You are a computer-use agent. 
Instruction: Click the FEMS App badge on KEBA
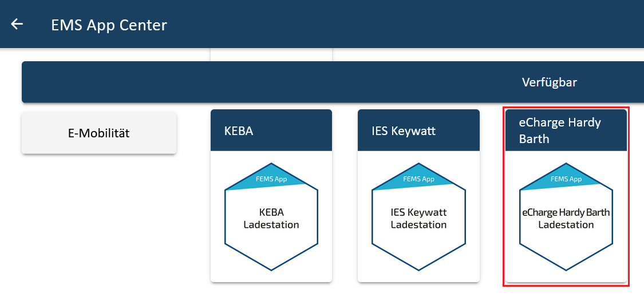tap(271, 179)
